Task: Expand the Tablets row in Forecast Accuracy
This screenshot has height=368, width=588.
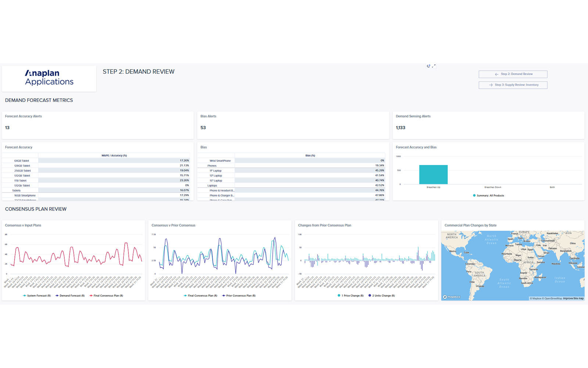Action: [x=17, y=191]
